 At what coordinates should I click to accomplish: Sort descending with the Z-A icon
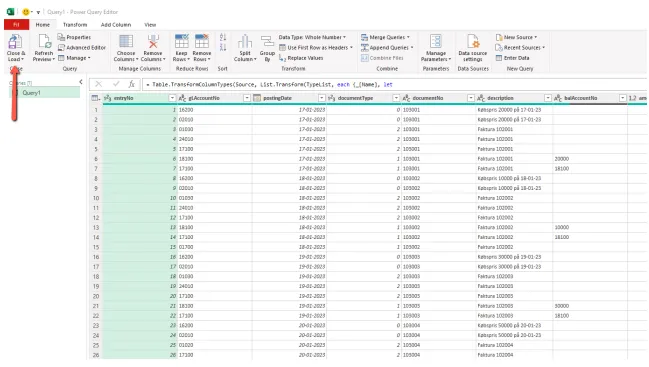coord(223,47)
